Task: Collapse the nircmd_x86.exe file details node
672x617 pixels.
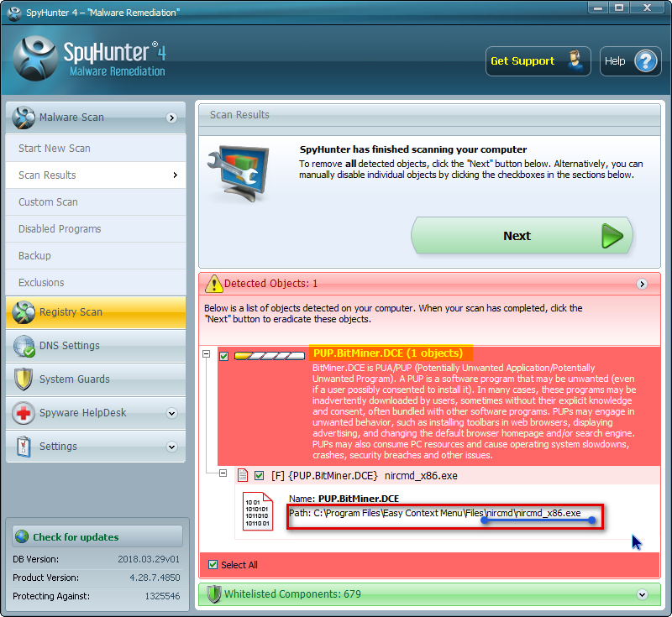Action: click(x=223, y=473)
